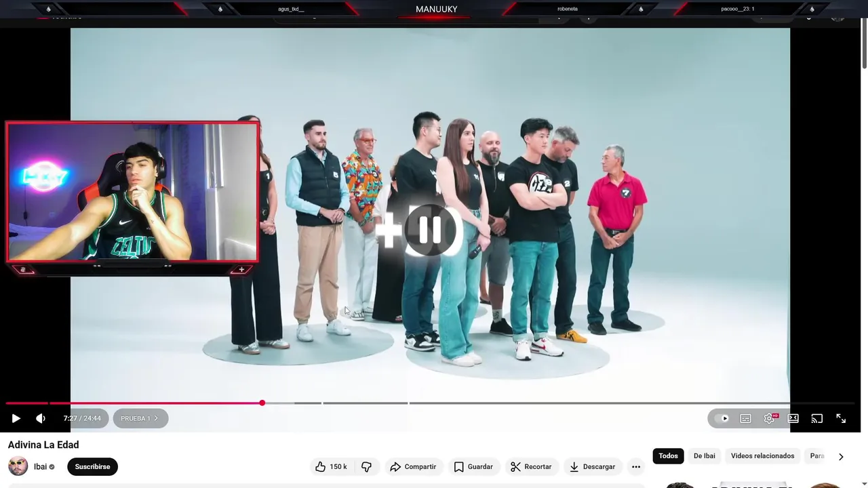Viewport: 868px width, 488px height.
Task: Subscribe with the Suscribirse button
Action: coord(92,466)
